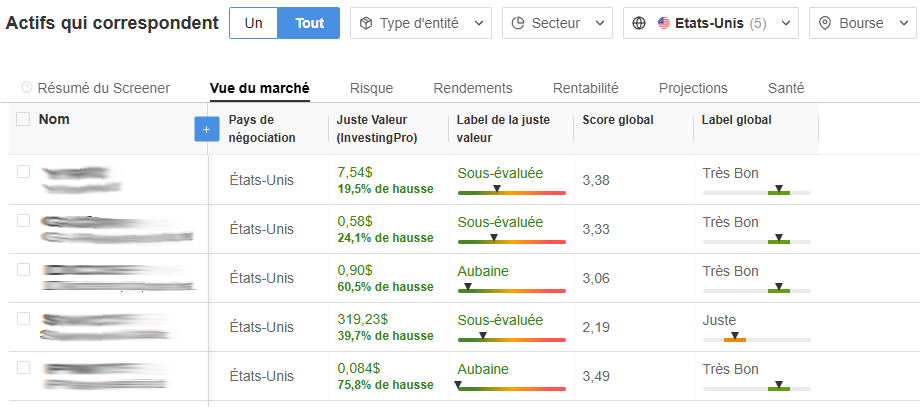Click the location pin icon in Bourse filter

825,23
